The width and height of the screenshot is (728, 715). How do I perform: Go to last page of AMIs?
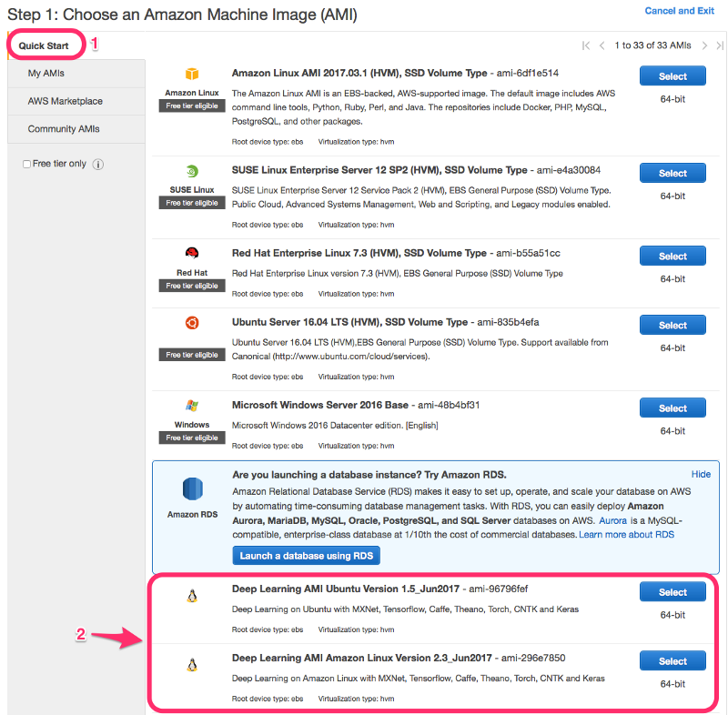tap(720, 45)
